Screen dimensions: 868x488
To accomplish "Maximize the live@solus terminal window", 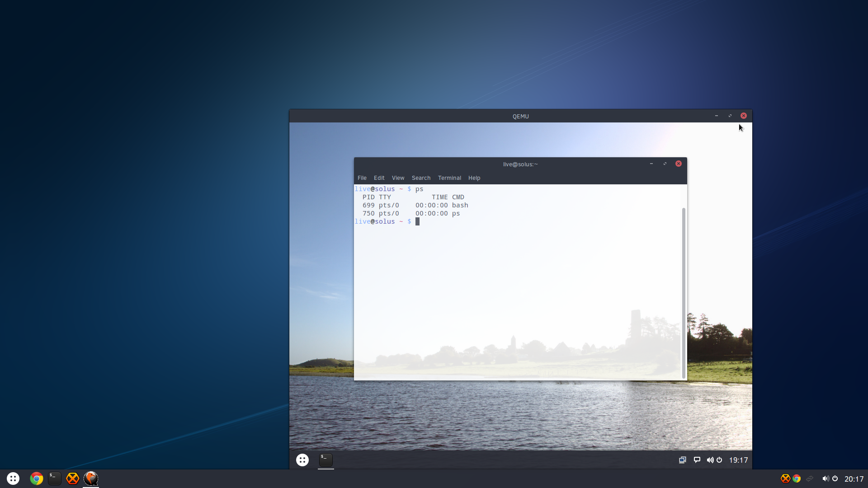I will 665,164.
